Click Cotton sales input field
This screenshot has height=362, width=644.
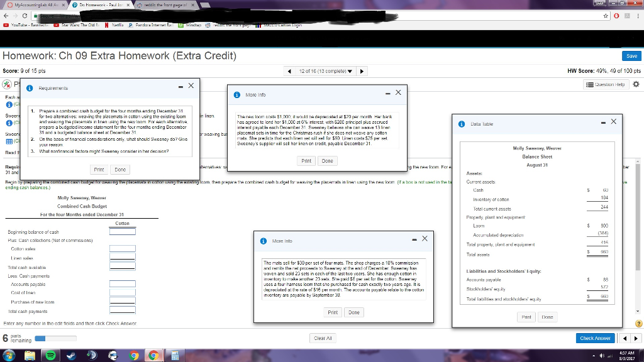[123, 249]
